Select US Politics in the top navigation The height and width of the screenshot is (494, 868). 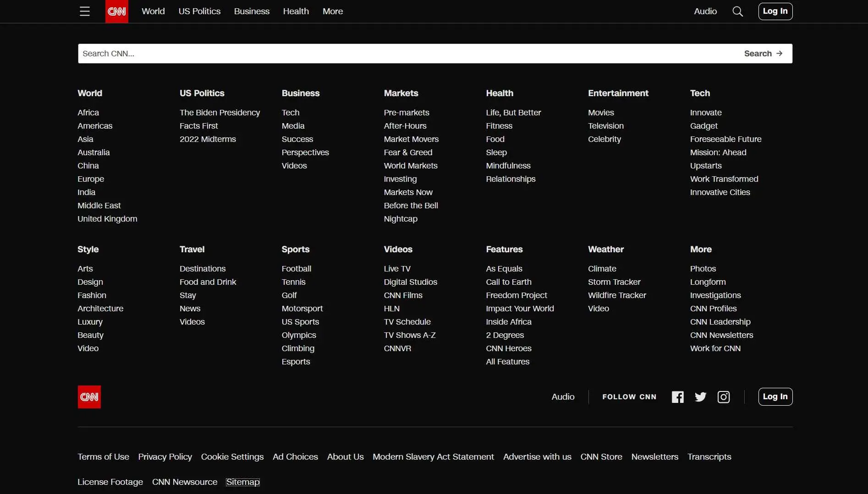tap(199, 11)
